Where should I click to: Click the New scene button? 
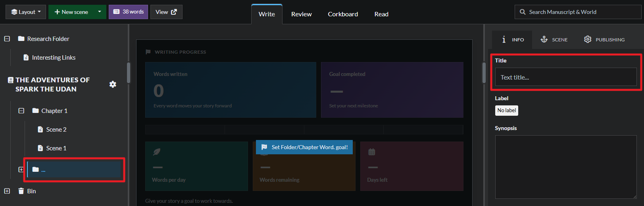coord(71,12)
